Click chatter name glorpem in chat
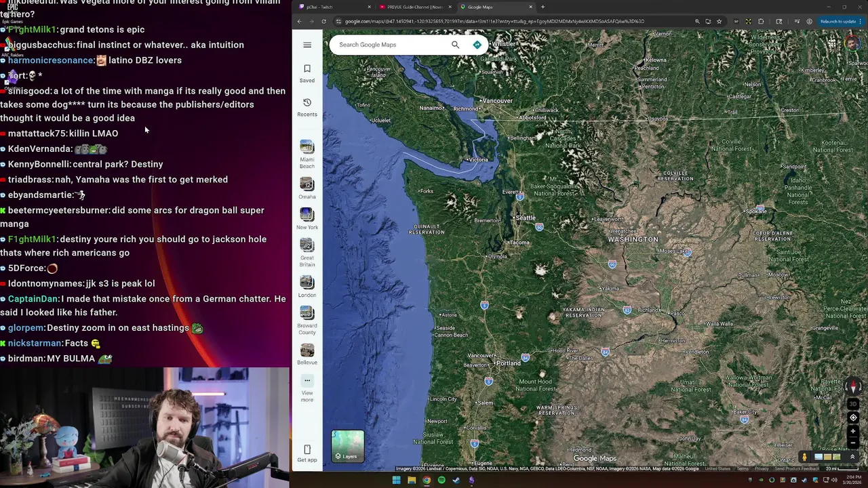 coord(26,328)
